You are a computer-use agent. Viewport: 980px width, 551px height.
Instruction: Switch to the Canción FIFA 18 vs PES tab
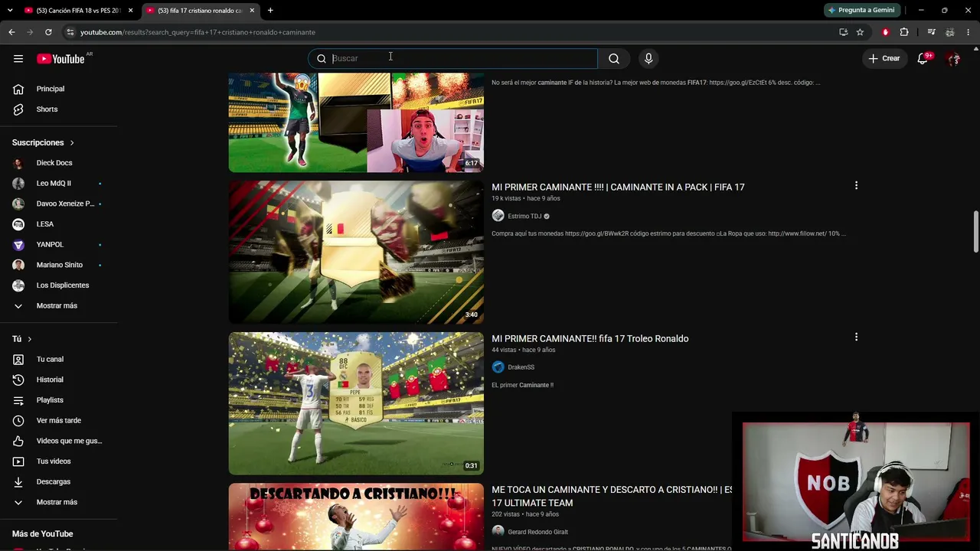78,11
